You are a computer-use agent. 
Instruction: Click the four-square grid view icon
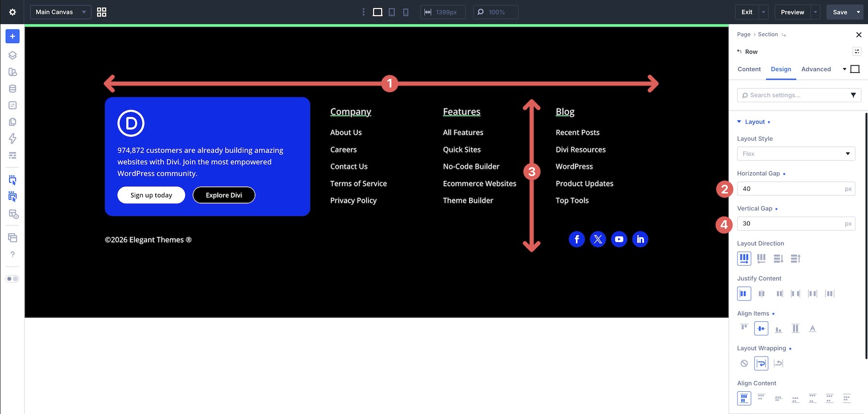pyautogui.click(x=102, y=12)
